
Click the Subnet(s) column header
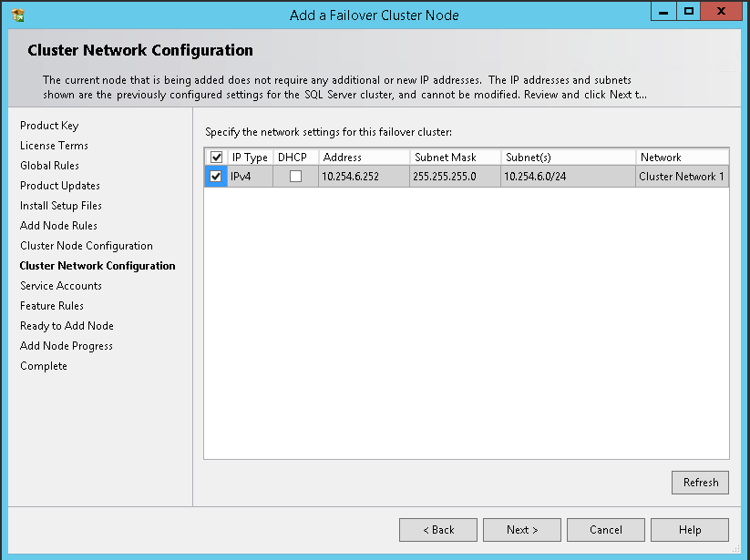pos(569,158)
